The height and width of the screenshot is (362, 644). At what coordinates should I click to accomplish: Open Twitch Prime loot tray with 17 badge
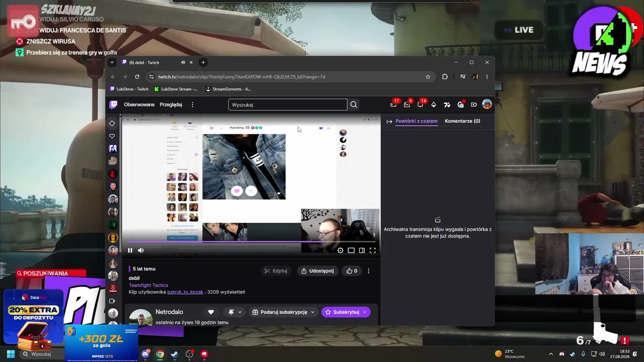pyautogui.click(x=393, y=105)
